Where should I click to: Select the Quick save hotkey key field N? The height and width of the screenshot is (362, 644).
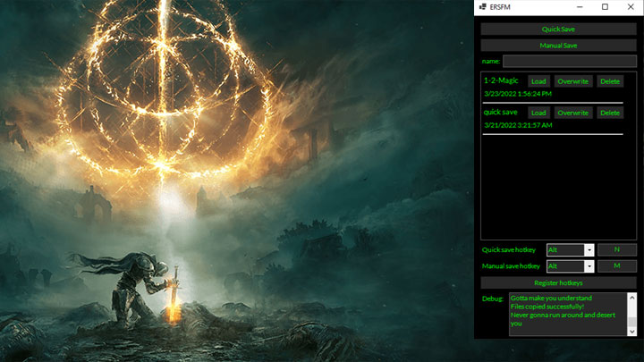[617, 249]
